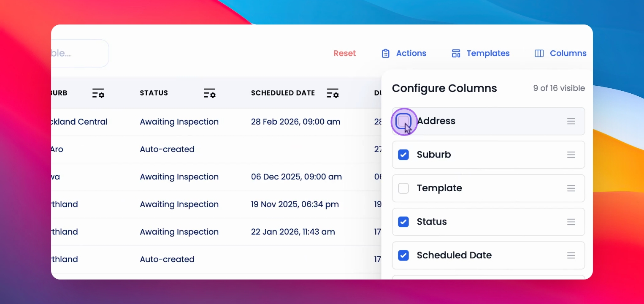Click the Actions clipboard icon

[385, 54]
